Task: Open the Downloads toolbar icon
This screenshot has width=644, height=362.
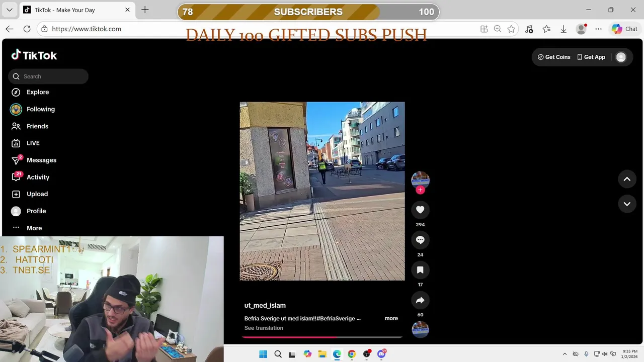Action: [x=563, y=29]
